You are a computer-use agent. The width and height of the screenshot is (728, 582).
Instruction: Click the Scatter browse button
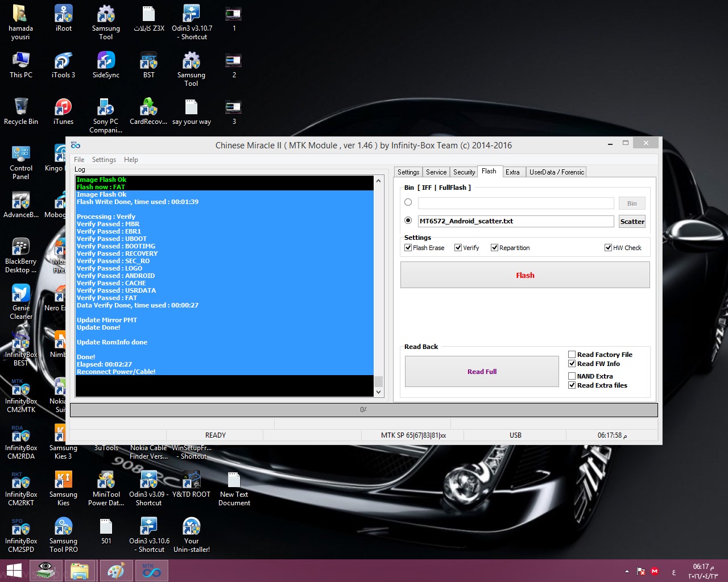coord(632,222)
